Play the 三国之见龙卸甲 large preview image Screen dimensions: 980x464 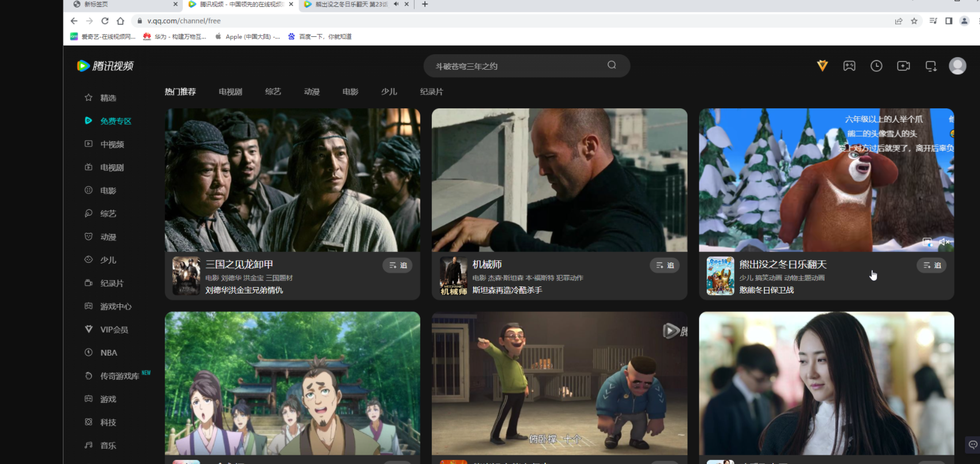(292, 180)
